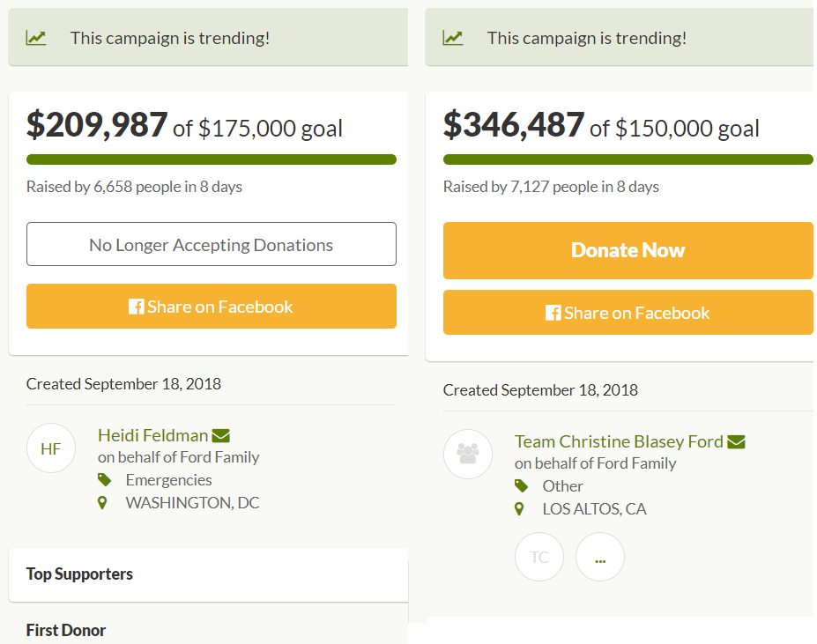The width and height of the screenshot is (817, 644).
Task: Share the $209,987 campaign on Facebook
Action: coord(212,307)
